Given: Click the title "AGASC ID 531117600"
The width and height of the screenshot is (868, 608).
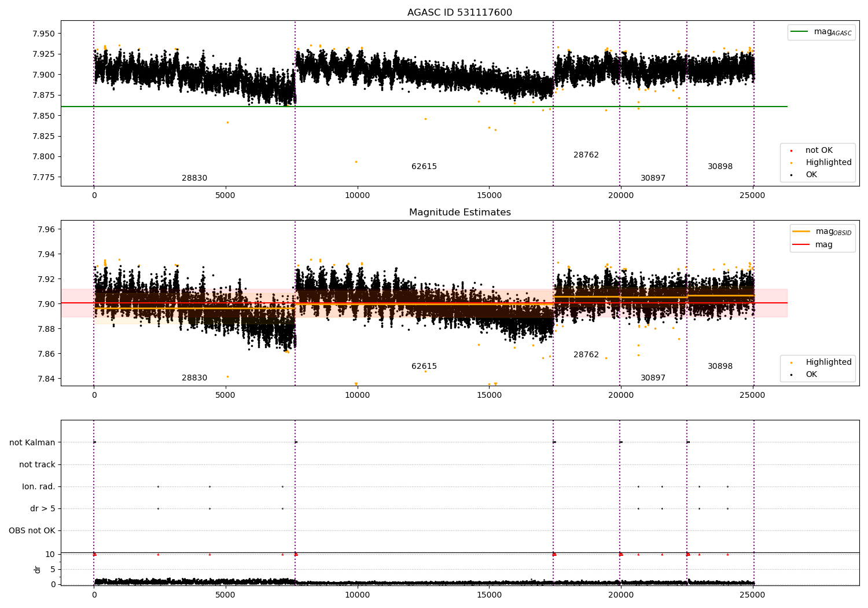Looking at the screenshot, I should click(x=459, y=13).
